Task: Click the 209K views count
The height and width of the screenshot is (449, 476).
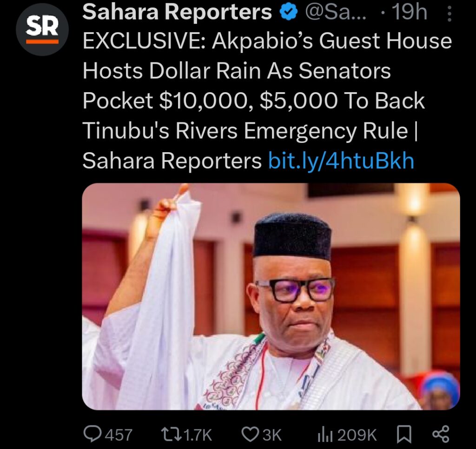Action: 357,435
